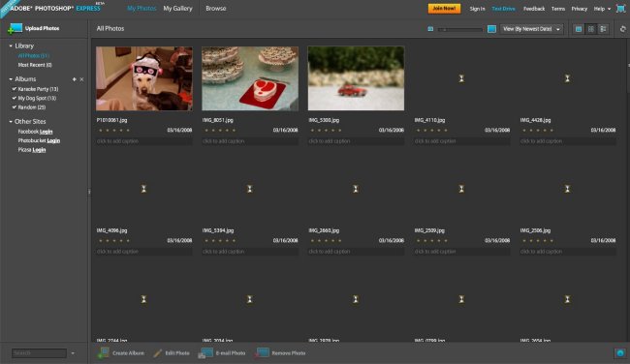Open Feedback from the top bar
Viewport: 630px width, 364px height.
pos(534,9)
